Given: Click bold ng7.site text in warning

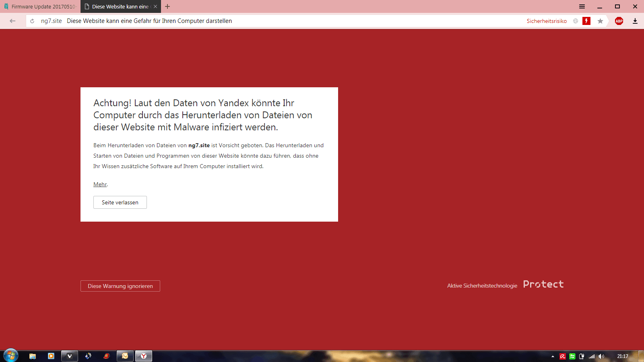Looking at the screenshot, I should pyautogui.click(x=199, y=145).
